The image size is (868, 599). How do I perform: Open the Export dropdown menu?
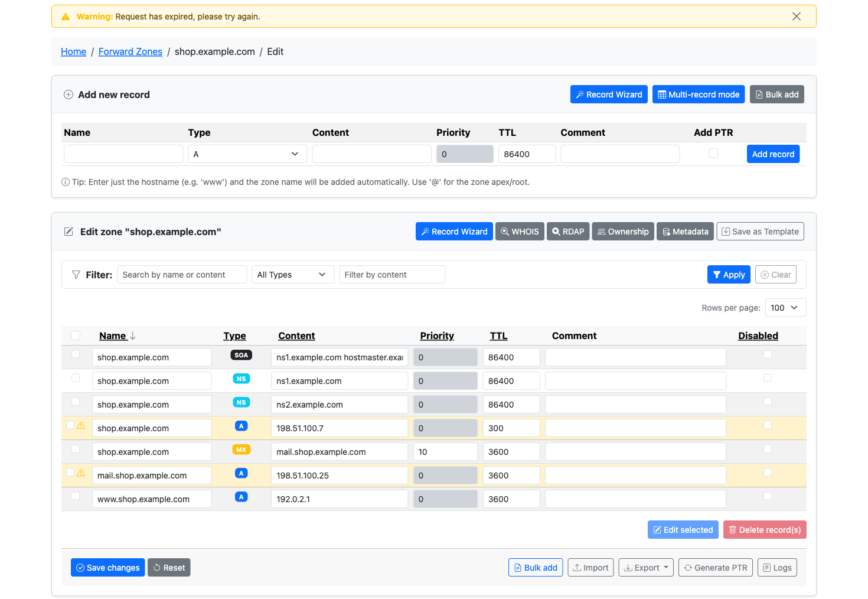pos(646,568)
